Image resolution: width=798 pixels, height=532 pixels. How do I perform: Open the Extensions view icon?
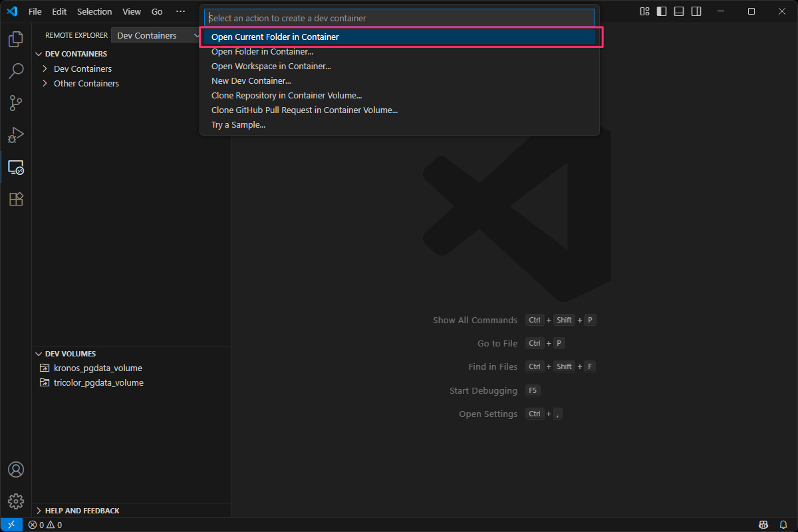click(16, 199)
